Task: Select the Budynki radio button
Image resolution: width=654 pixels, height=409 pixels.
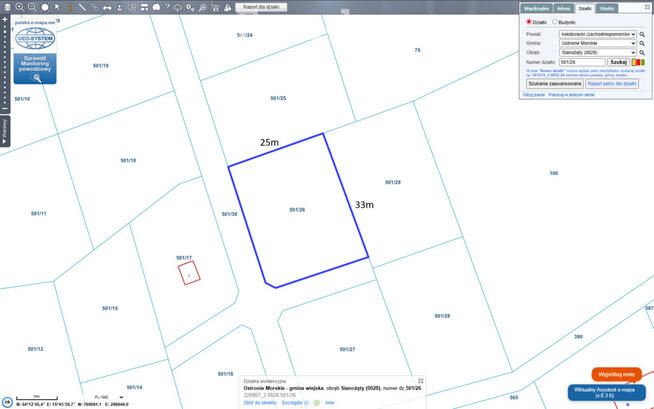Action: pyautogui.click(x=556, y=21)
